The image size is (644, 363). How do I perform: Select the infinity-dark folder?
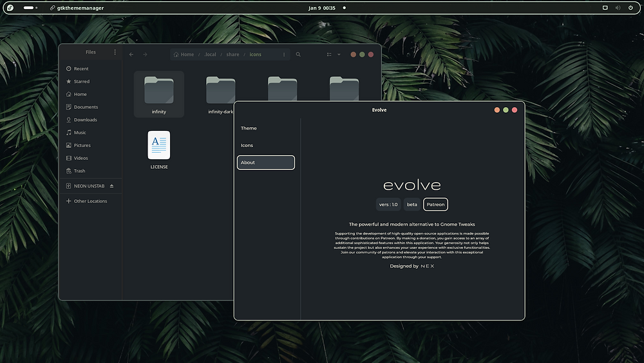click(220, 95)
